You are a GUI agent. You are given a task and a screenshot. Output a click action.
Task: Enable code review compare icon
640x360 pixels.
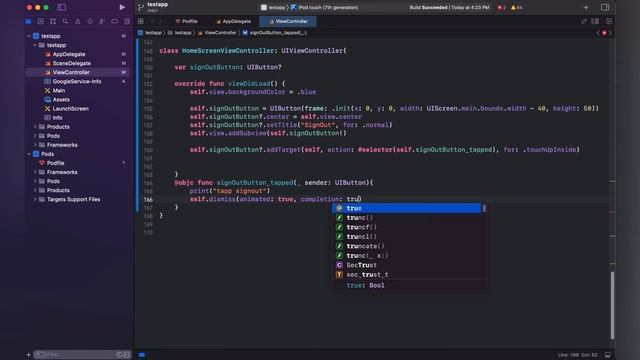(x=584, y=21)
